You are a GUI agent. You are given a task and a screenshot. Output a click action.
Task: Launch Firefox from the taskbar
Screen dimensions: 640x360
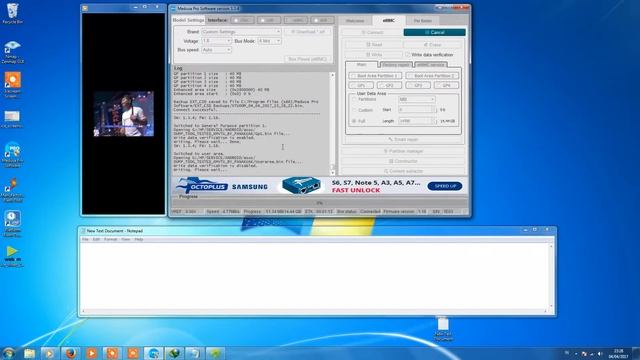click(x=71, y=353)
